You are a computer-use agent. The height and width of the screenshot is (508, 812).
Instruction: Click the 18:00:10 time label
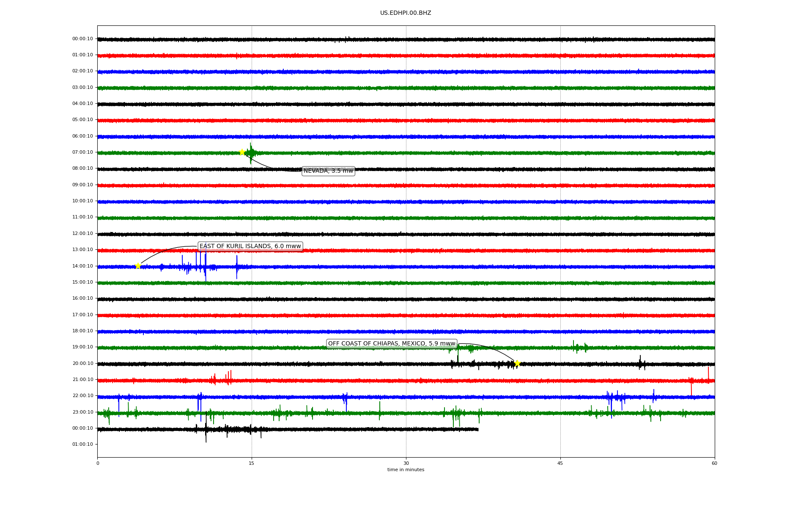click(82, 331)
